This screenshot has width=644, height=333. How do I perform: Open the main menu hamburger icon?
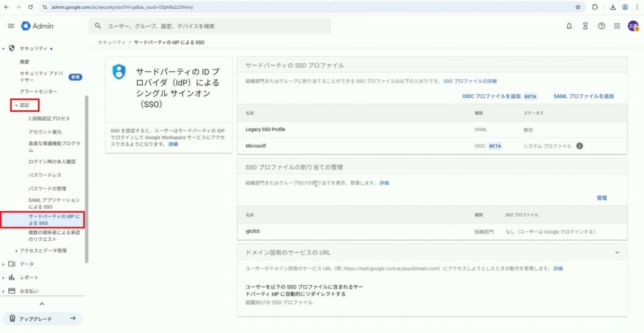pyautogui.click(x=11, y=26)
